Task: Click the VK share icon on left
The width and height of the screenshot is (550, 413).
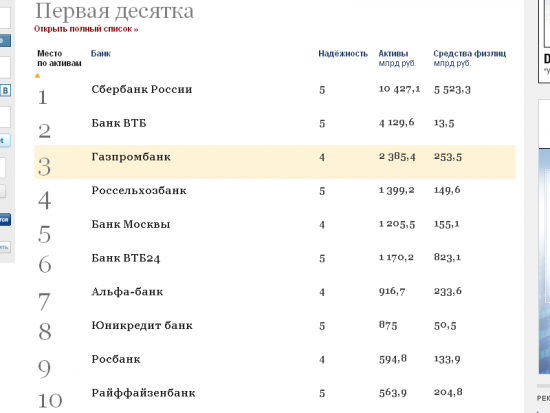Action: click(x=5, y=91)
